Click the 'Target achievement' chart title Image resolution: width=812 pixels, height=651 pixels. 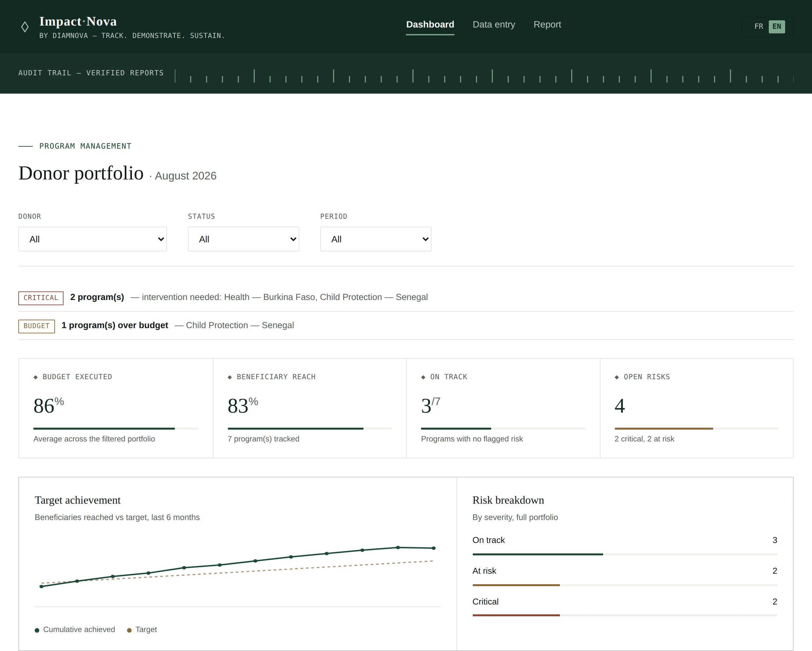tap(78, 500)
